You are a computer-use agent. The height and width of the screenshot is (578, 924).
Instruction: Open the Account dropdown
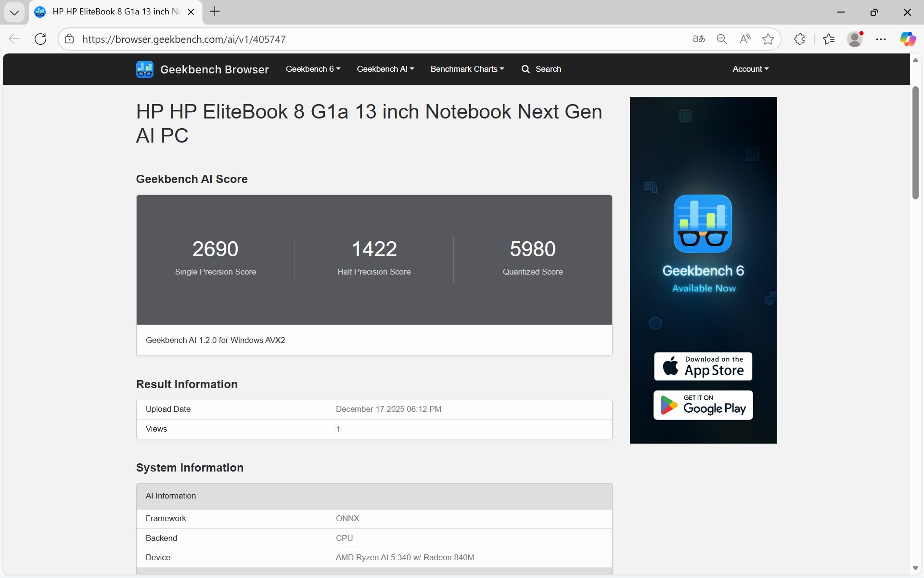tap(750, 69)
